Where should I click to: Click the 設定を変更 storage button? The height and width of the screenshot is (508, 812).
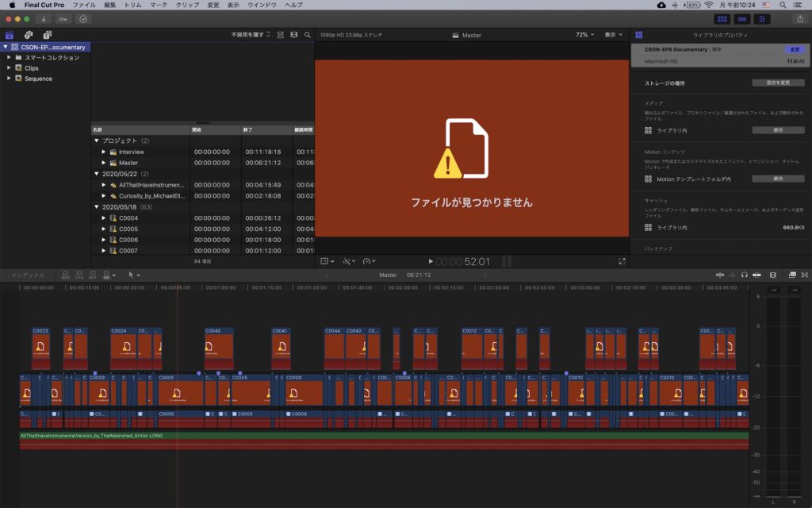(772, 83)
